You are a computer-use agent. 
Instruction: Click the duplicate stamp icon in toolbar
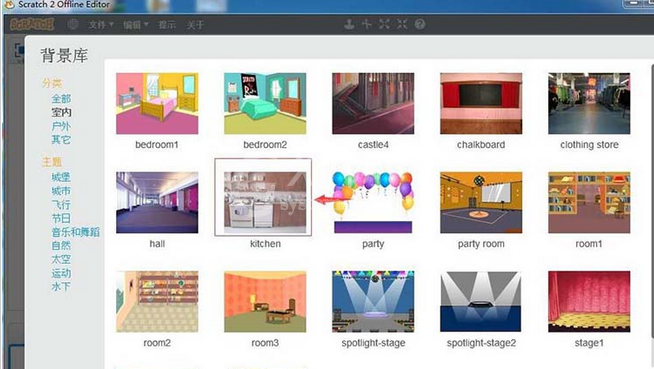349,24
